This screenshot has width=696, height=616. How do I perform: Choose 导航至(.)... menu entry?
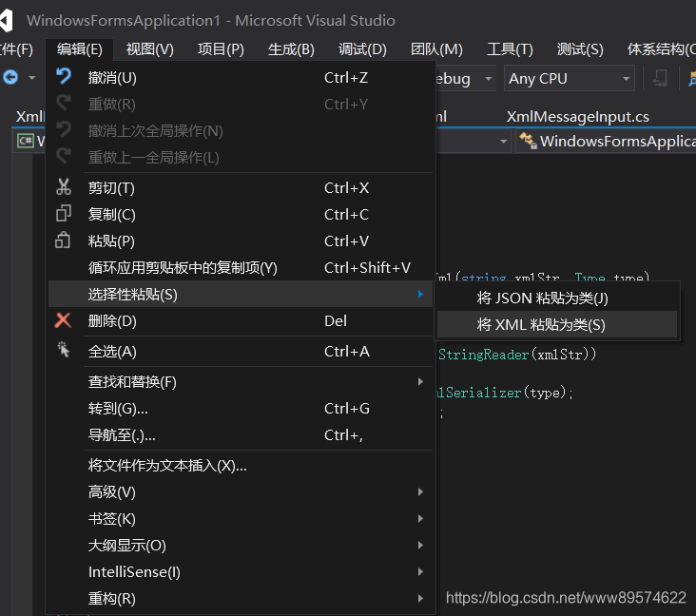pos(241,435)
